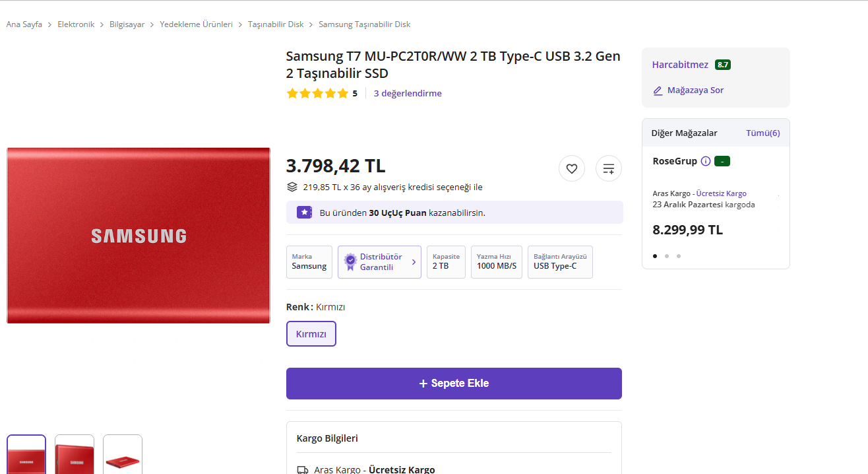
Task: Click the stacked-layers shopping credit icon
Action: [x=292, y=187]
